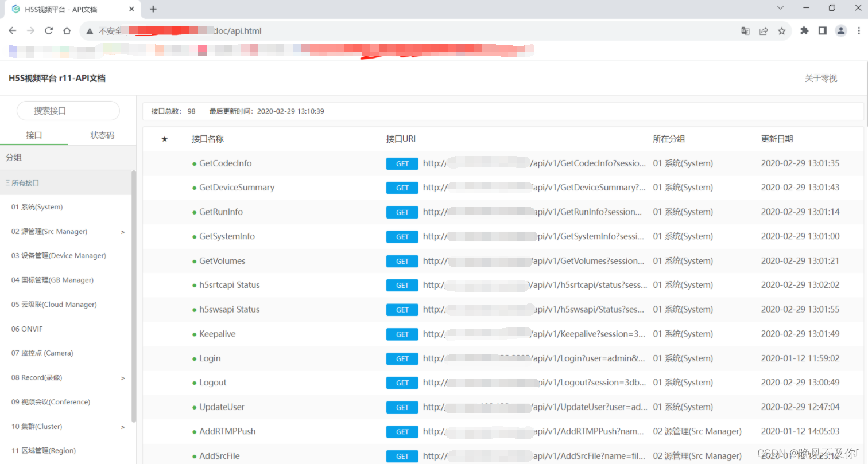Click the star column header in the table
The image size is (868, 464).
point(165,139)
